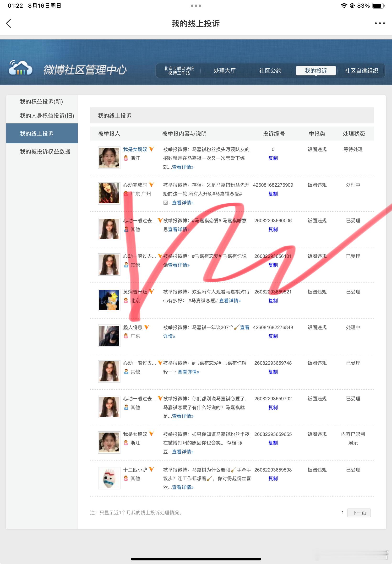Click the Weibo community center cloud logo
This screenshot has height=564, width=392.
tap(20, 68)
